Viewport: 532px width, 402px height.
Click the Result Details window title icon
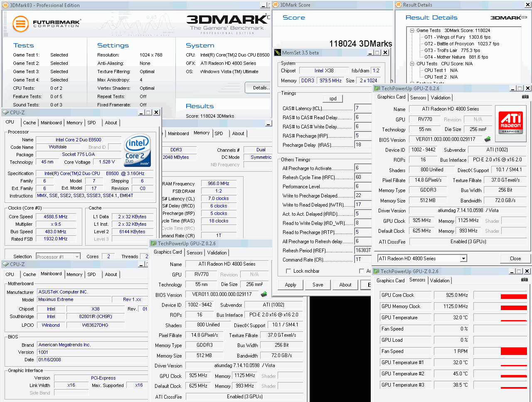click(x=399, y=5)
